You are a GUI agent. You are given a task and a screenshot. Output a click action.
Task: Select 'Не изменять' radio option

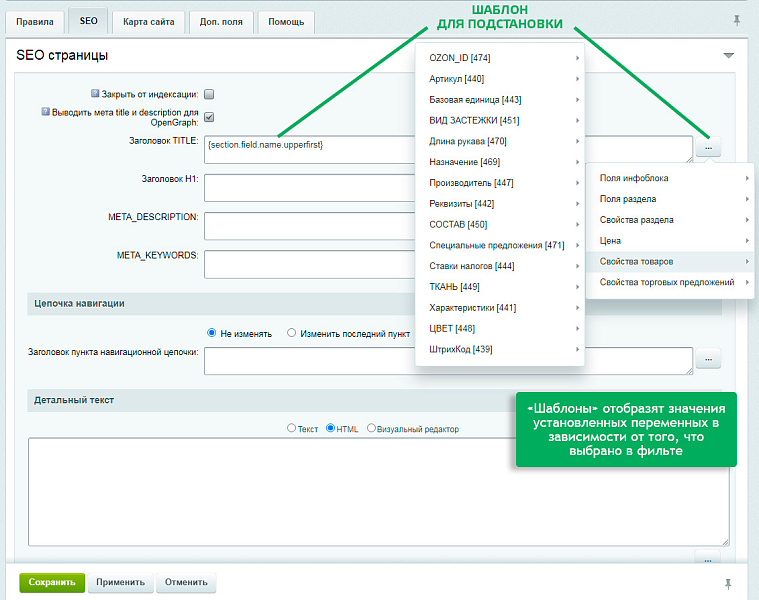click(212, 333)
